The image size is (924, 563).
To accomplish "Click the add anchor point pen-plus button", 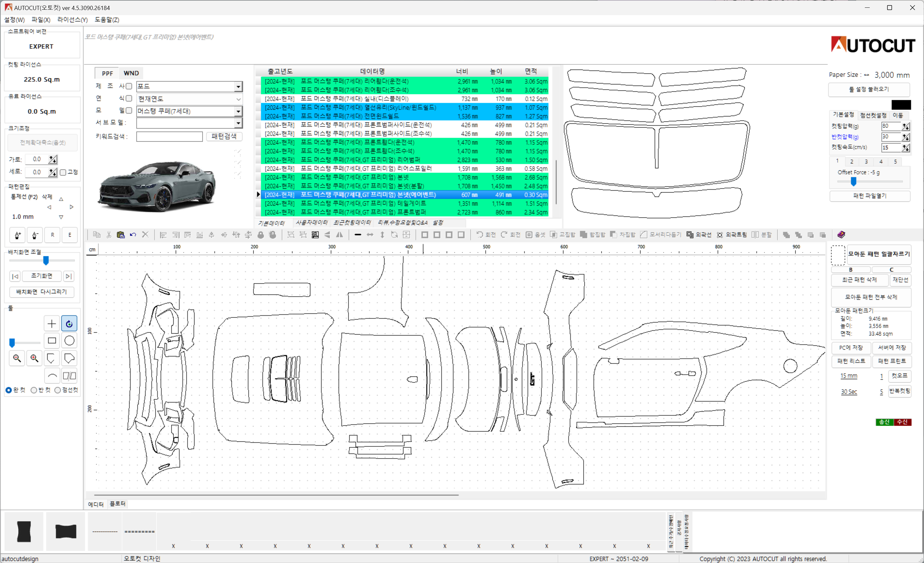I will coord(18,235).
